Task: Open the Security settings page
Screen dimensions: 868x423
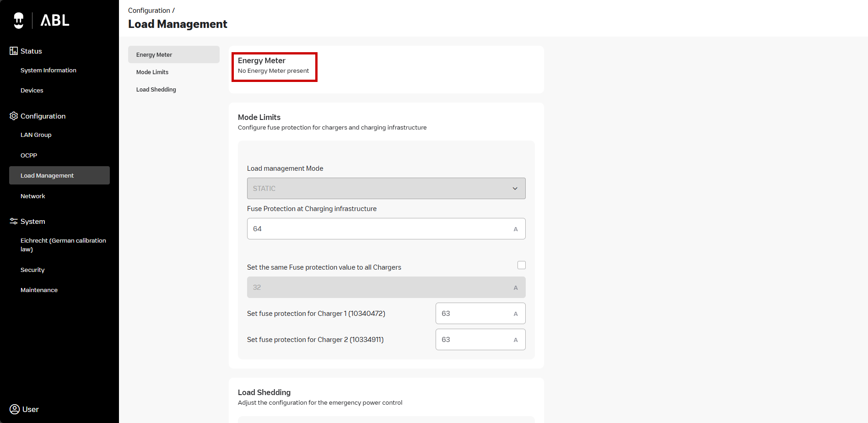Action: tap(32, 270)
